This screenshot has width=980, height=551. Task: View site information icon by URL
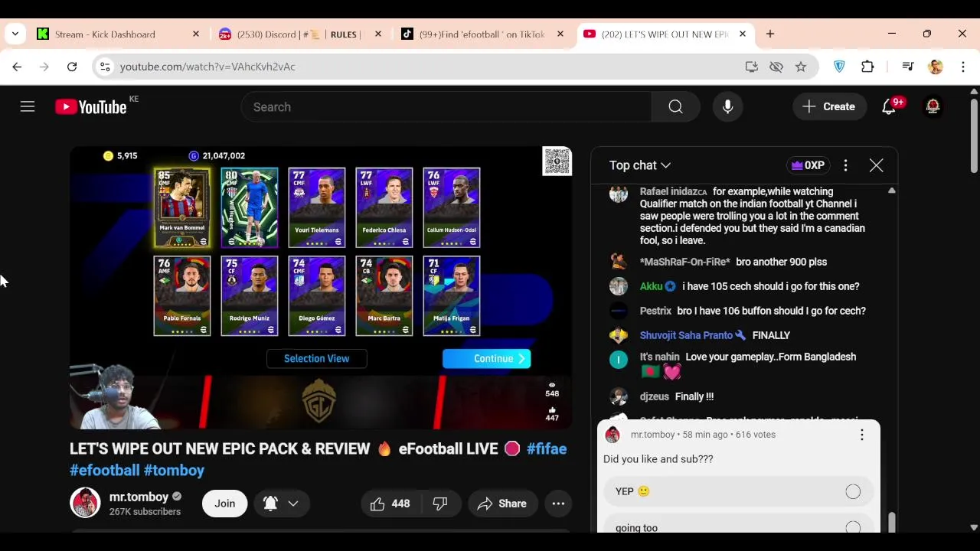pos(106,67)
